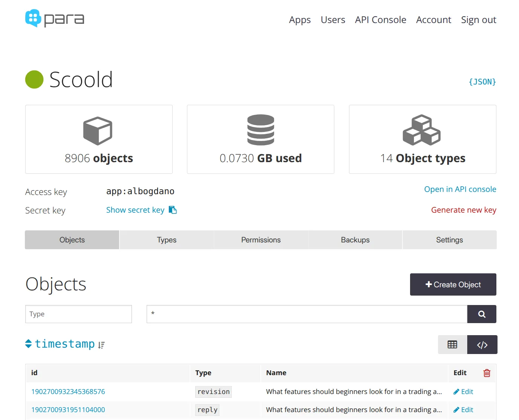Click the green status dot next to Scoold

pyautogui.click(x=34, y=80)
